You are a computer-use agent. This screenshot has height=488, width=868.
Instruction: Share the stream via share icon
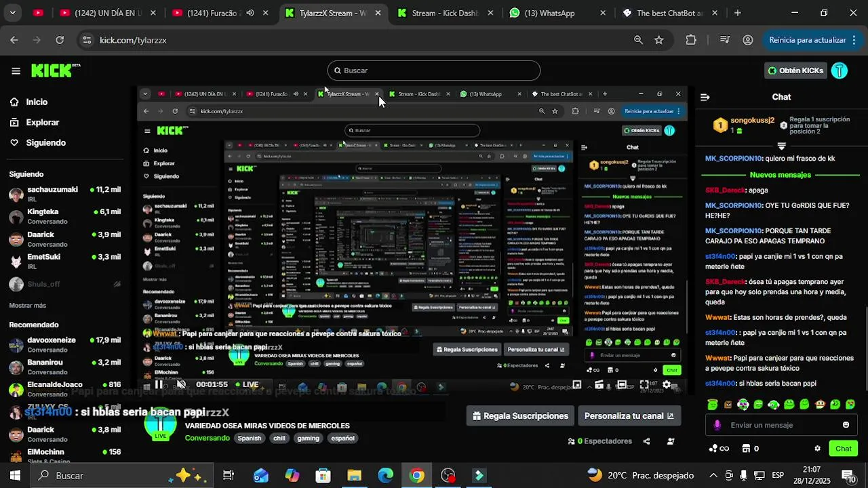point(646,441)
